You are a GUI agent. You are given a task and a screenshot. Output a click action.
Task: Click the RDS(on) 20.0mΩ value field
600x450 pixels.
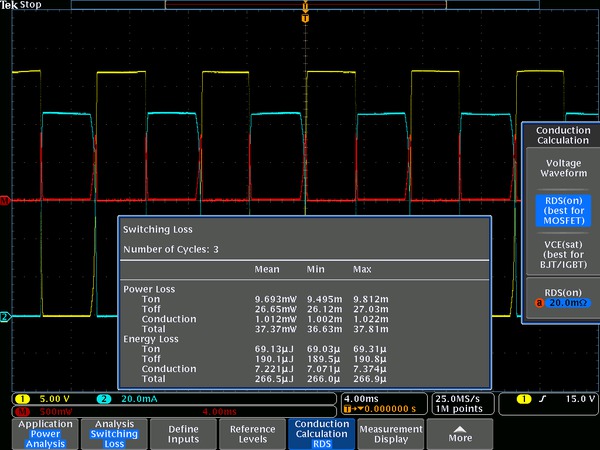(568, 303)
